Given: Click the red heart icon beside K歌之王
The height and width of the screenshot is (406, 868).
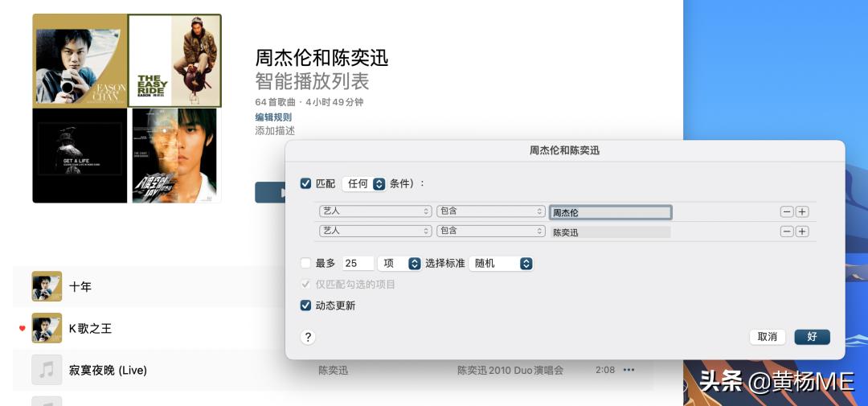Looking at the screenshot, I should tap(23, 329).
